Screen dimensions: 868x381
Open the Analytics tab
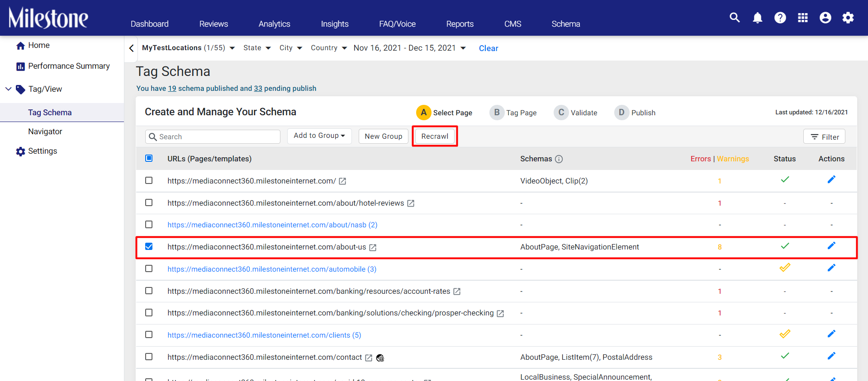tap(275, 24)
